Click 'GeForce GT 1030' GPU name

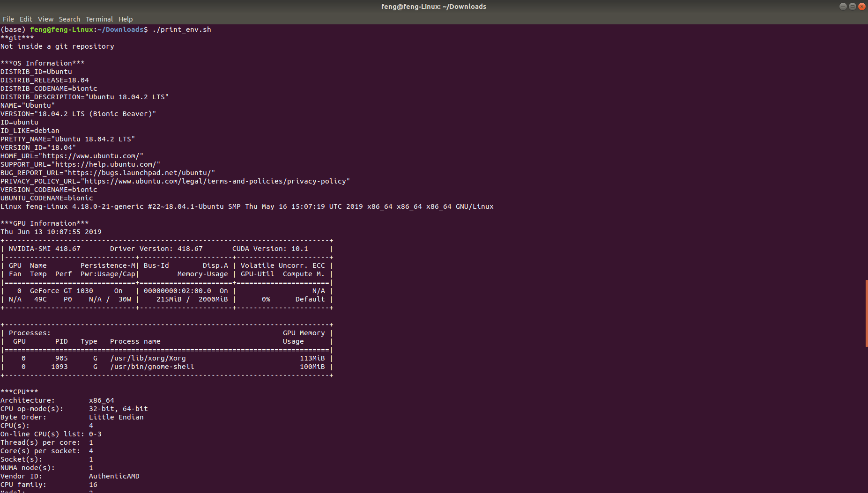61,291
